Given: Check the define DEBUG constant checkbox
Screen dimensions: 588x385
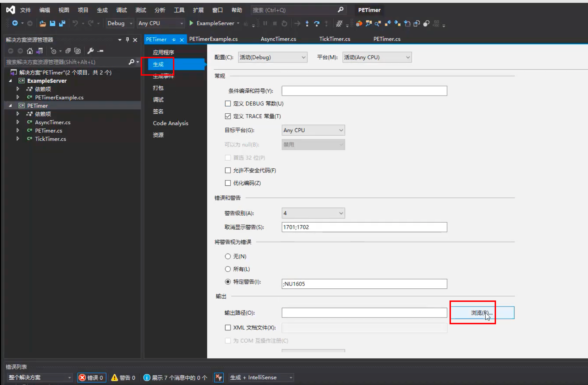Looking at the screenshot, I should [228, 104].
